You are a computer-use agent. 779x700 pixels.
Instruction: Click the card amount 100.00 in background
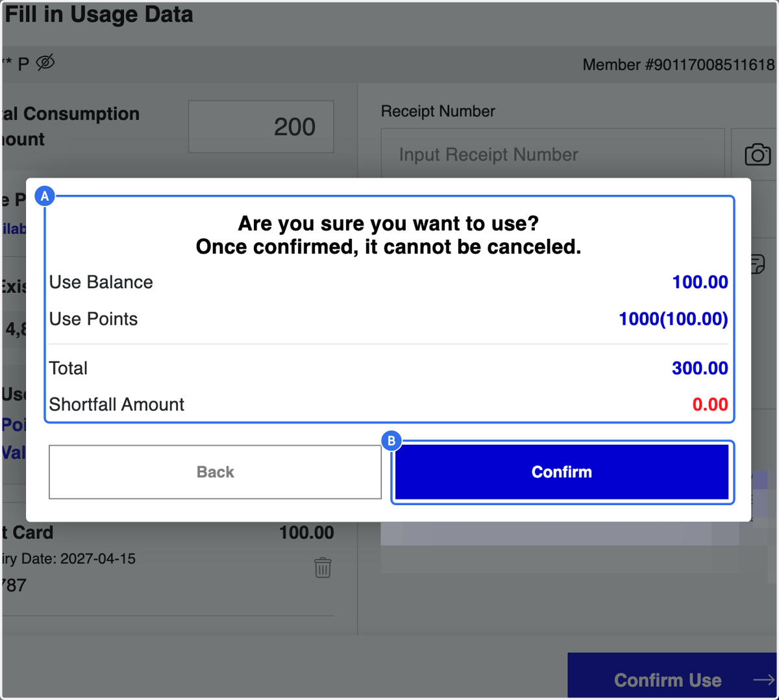(306, 532)
